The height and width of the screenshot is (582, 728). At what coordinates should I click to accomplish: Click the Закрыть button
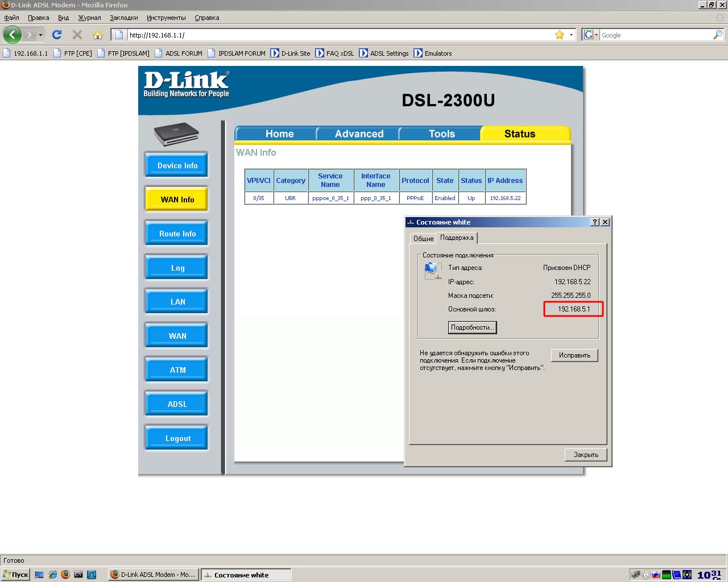[x=586, y=455]
